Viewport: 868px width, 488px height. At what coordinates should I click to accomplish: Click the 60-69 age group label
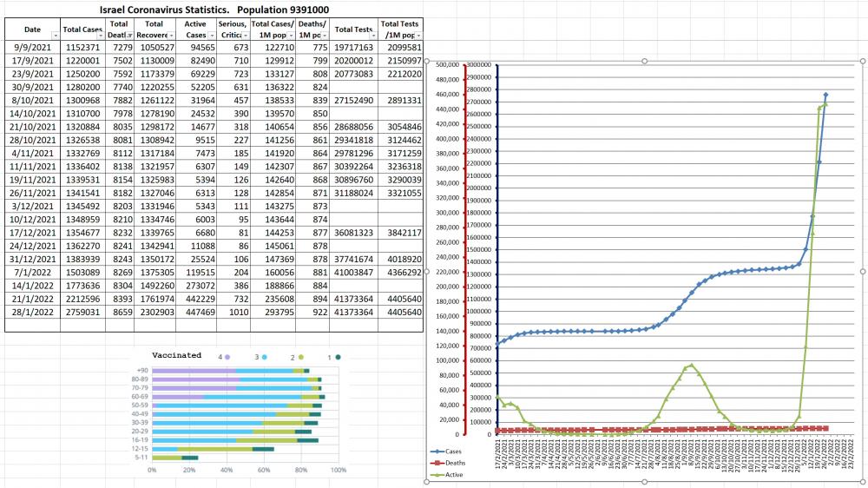(140, 397)
